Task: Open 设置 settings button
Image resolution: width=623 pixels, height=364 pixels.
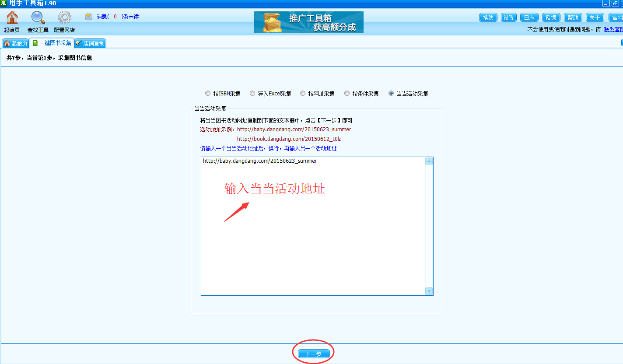Action: click(509, 17)
